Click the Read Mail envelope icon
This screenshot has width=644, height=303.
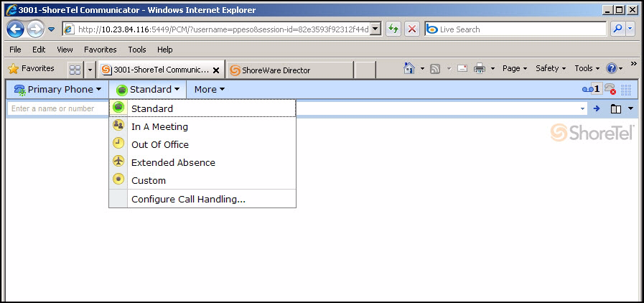click(x=462, y=68)
